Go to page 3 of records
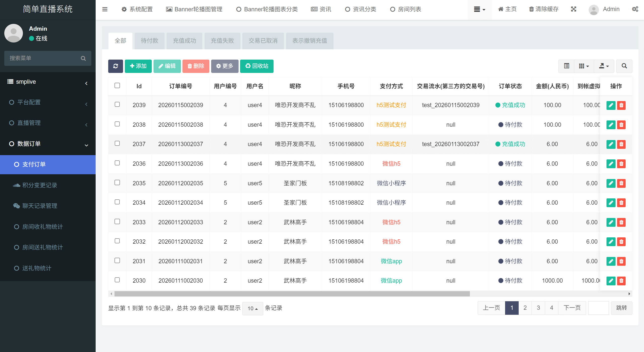644x352 pixels. [x=538, y=308]
